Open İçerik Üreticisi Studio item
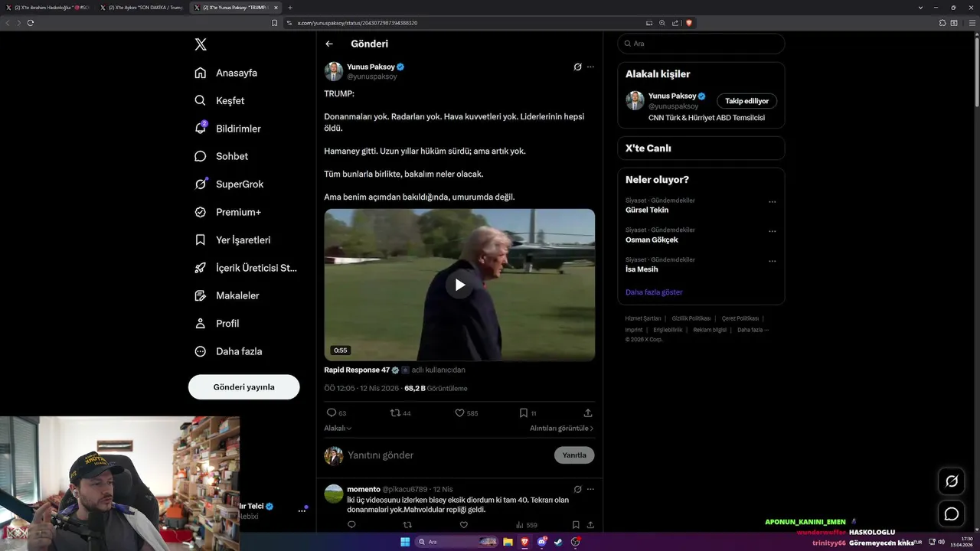Viewport: 980px width, 551px height. pos(246,268)
